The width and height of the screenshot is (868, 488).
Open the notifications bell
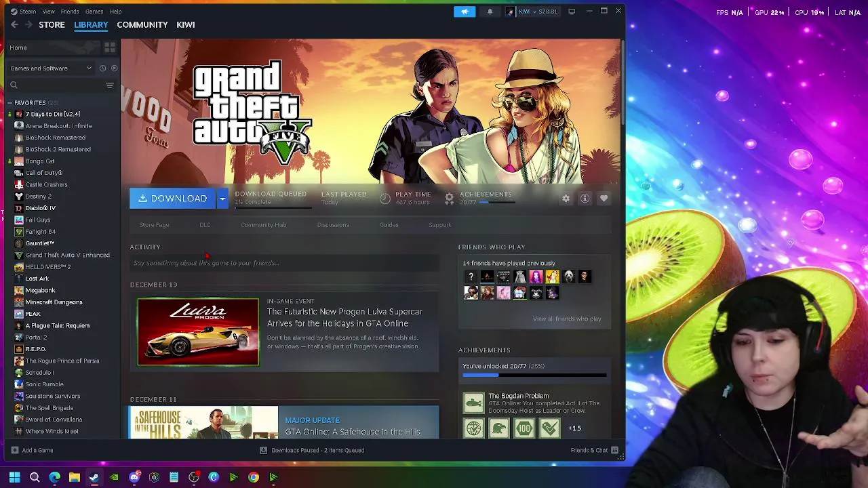click(x=490, y=12)
